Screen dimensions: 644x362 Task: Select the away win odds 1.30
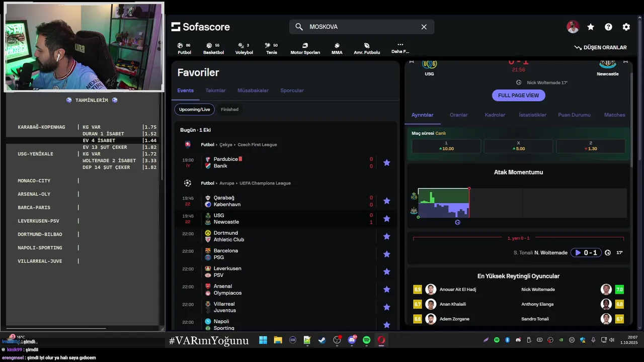coord(591,146)
